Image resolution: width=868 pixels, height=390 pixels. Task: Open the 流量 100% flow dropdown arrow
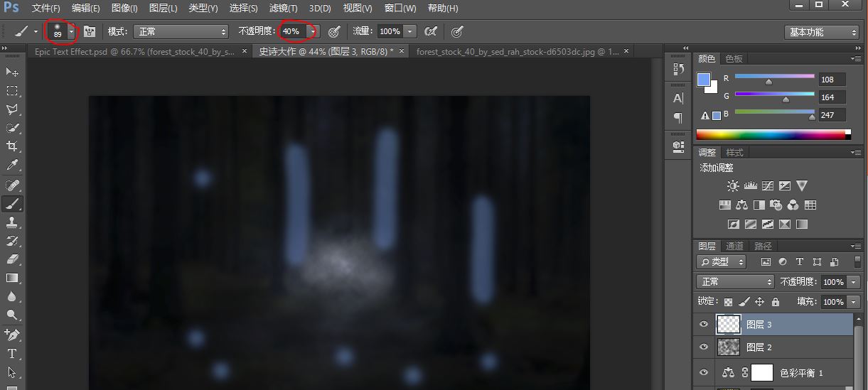point(410,31)
